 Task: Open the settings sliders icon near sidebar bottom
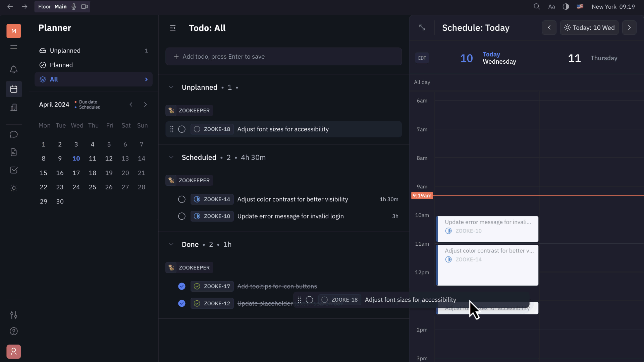pos(14,315)
